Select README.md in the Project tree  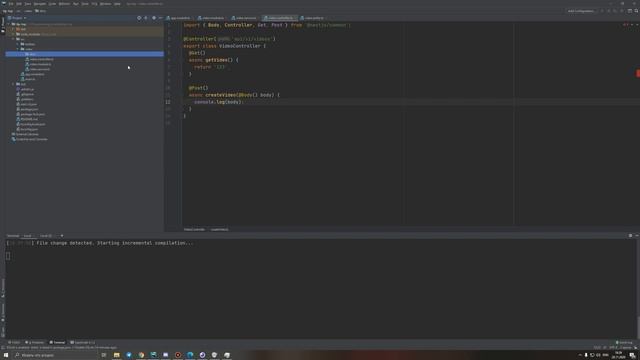pos(27,119)
